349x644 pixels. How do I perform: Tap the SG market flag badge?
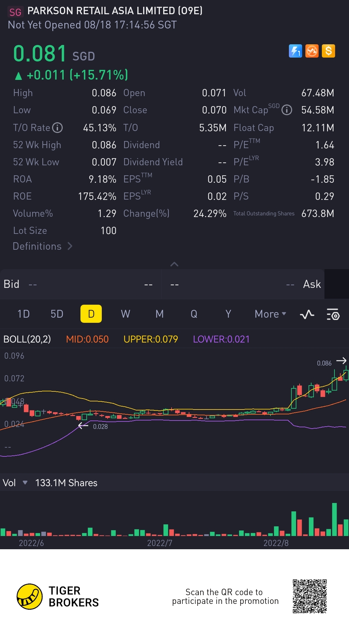tap(15, 12)
